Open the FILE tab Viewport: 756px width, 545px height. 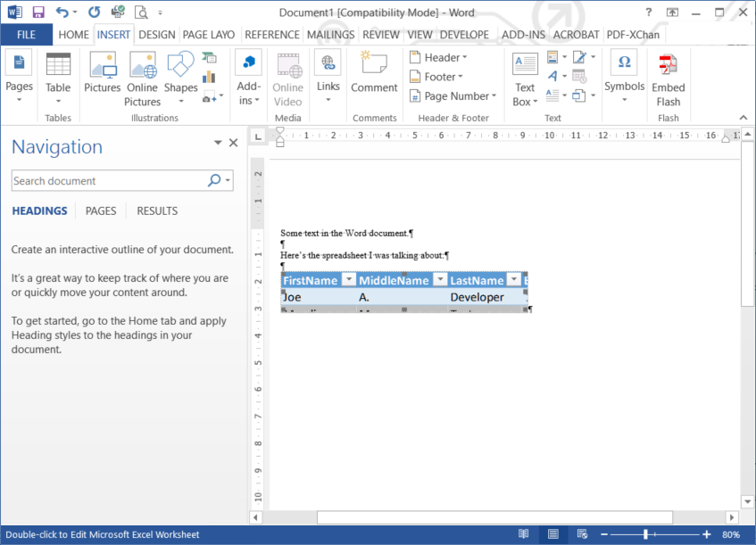coord(26,35)
